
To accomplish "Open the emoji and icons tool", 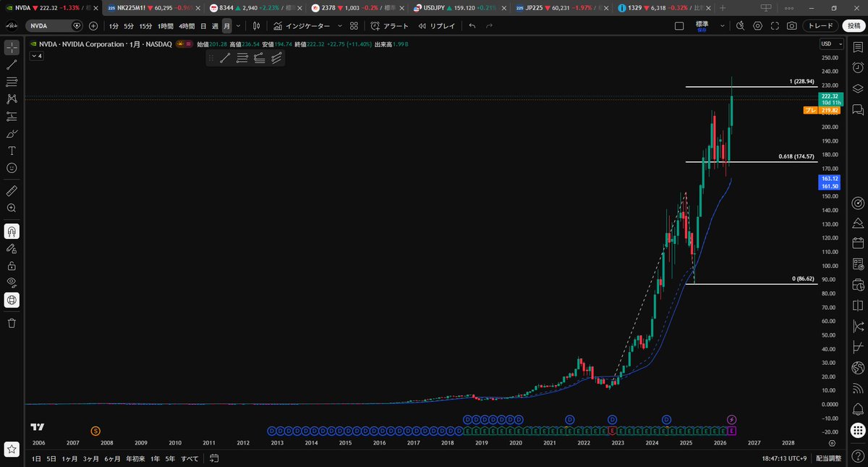I will (12, 168).
